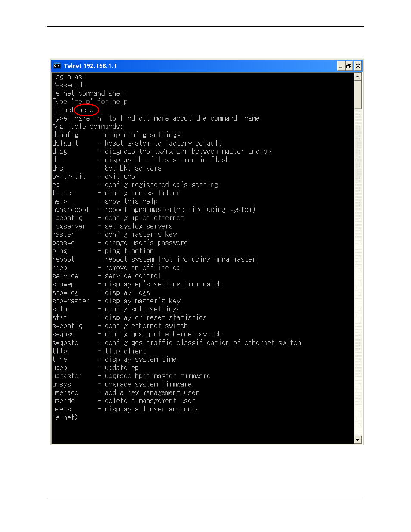Click the 'ping' command name
This screenshot has height=532, width=411.
point(60,252)
